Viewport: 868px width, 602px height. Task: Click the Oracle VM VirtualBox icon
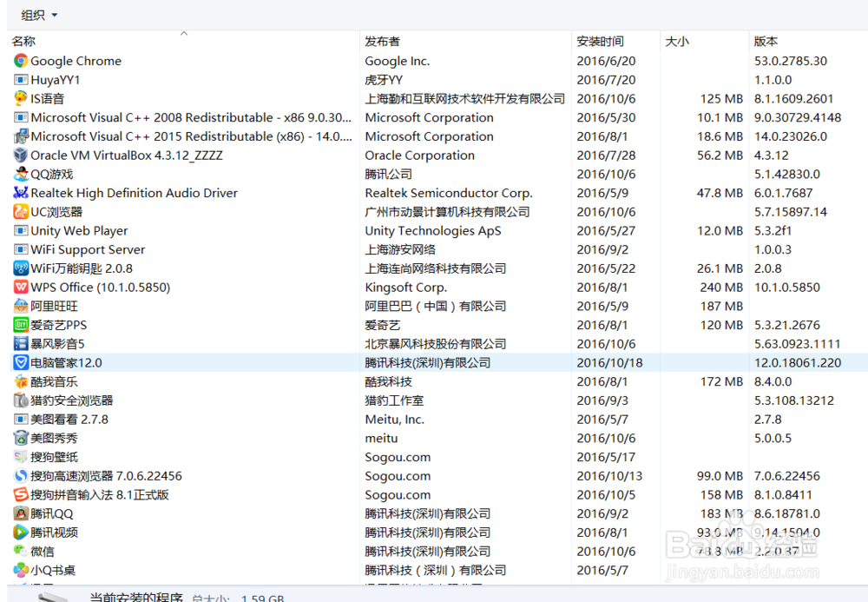point(21,155)
